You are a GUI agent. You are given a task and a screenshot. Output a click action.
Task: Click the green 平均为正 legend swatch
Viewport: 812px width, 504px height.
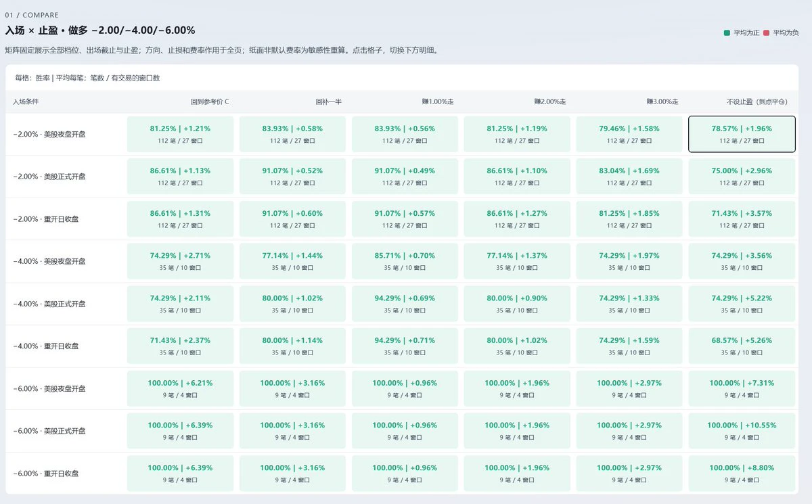click(x=727, y=32)
